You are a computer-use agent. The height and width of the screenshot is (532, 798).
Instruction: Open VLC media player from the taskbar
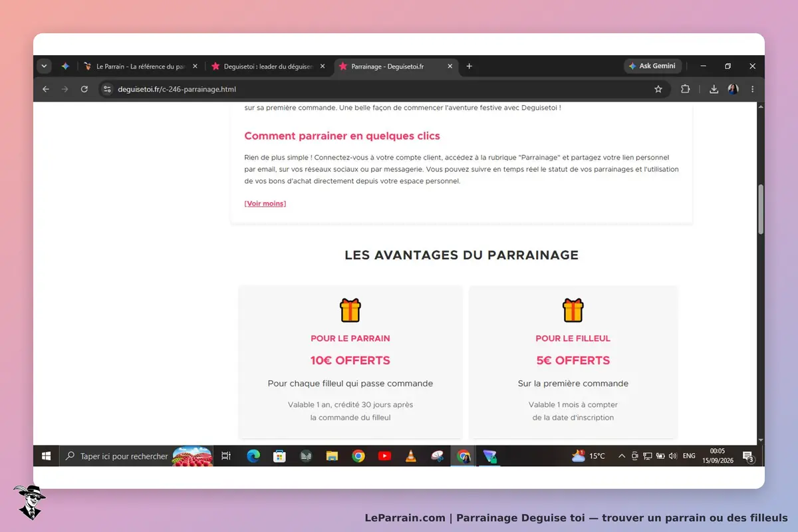pos(411,456)
